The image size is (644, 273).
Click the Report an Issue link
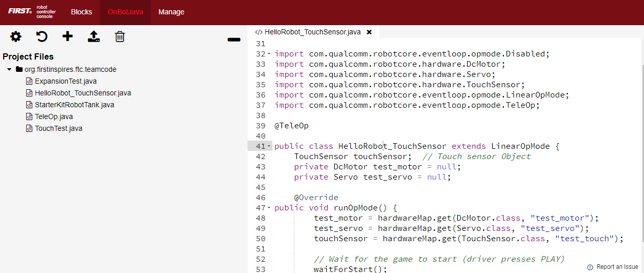[x=613, y=267]
